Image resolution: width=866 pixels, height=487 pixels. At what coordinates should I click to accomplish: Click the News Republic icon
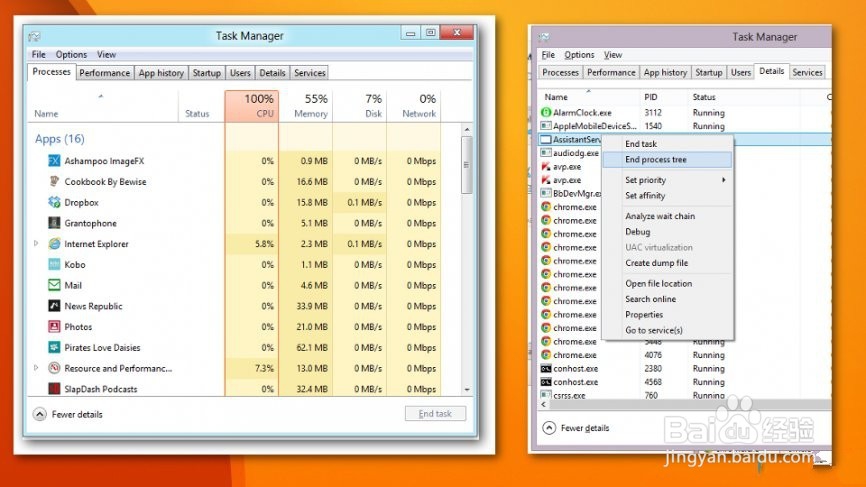[x=54, y=306]
